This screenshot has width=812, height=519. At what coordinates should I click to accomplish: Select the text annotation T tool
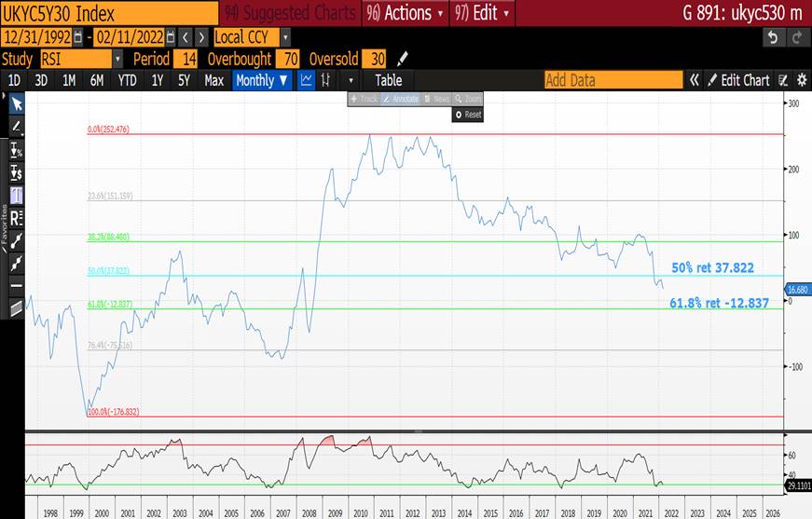[17, 196]
